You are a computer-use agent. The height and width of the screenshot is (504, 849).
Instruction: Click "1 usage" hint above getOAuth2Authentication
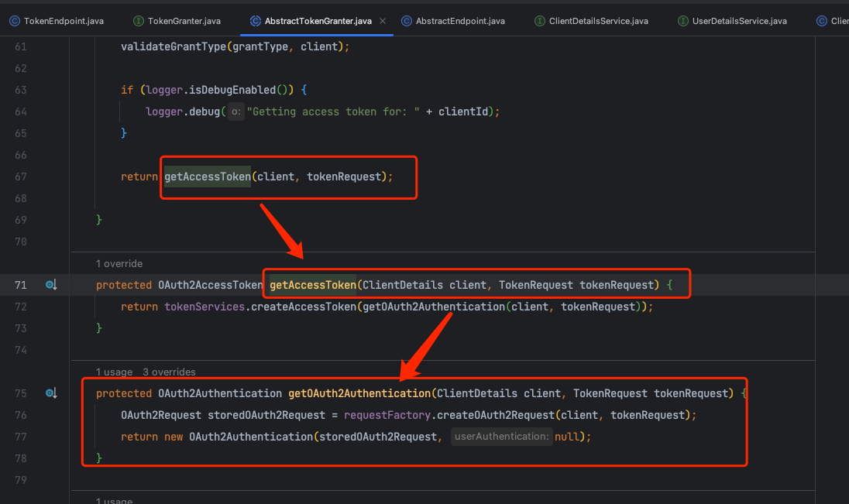coord(114,372)
